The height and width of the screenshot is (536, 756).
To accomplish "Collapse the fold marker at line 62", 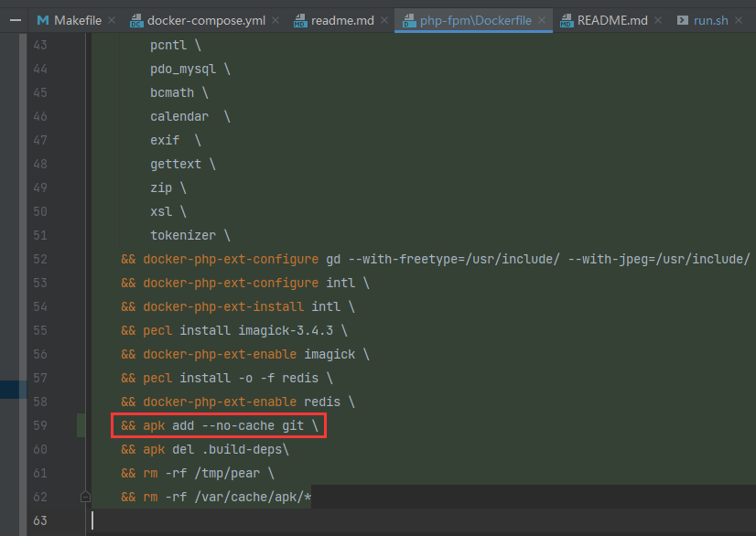I will [85, 497].
